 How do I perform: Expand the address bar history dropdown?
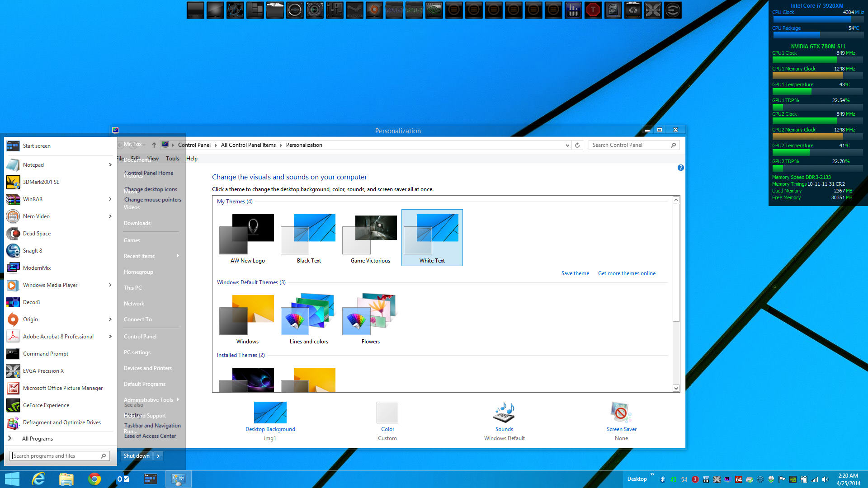567,145
